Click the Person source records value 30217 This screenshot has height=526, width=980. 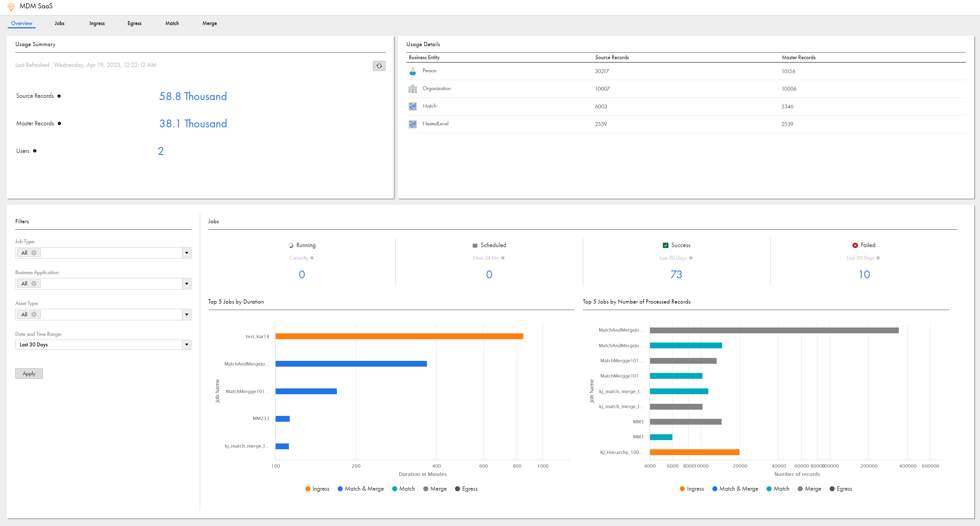click(x=602, y=71)
